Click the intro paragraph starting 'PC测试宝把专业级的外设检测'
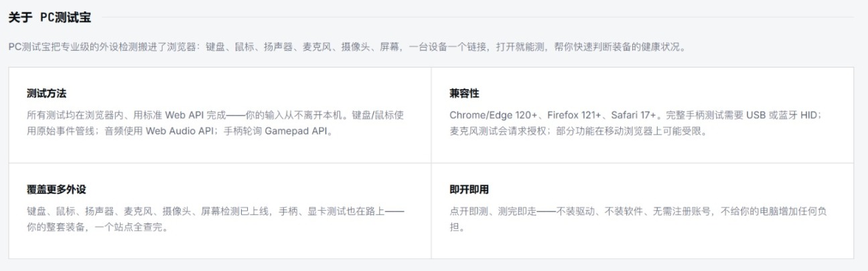Viewport: 868px width, 271px height. [347, 48]
